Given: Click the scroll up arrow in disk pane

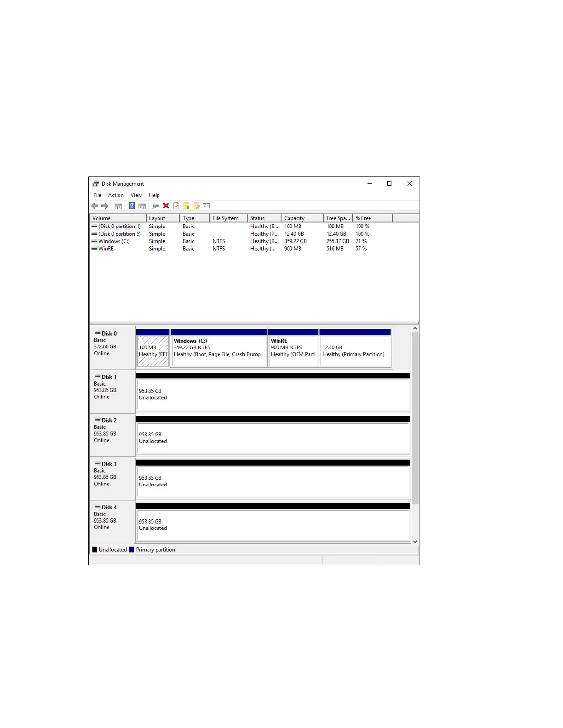Looking at the screenshot, I should point(415,329).
